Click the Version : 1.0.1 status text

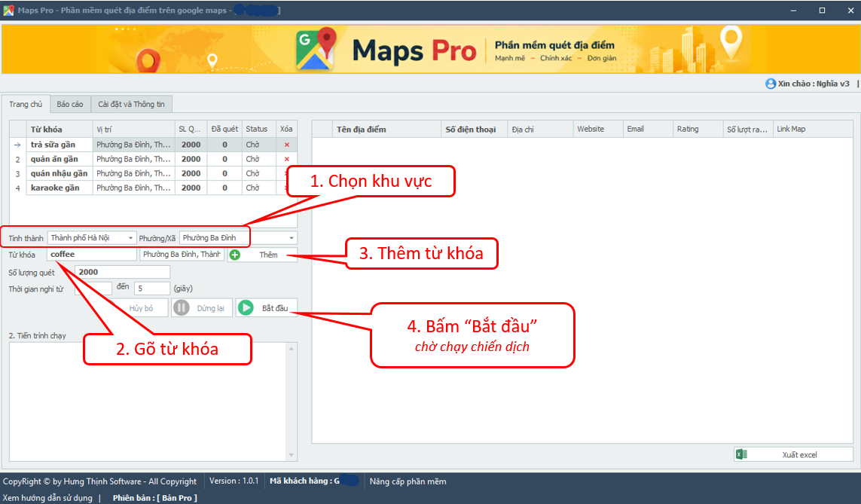click(234, 481)
